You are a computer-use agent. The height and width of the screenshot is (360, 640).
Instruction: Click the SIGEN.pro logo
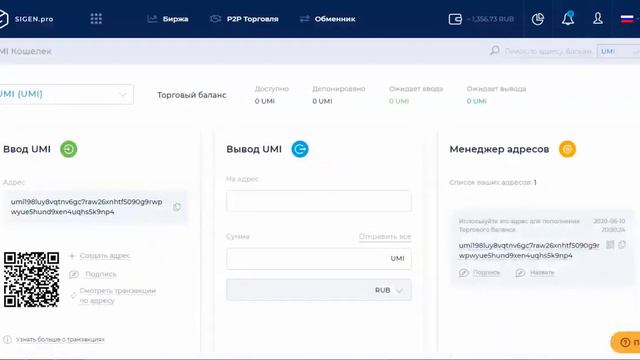tap(27, 19)
